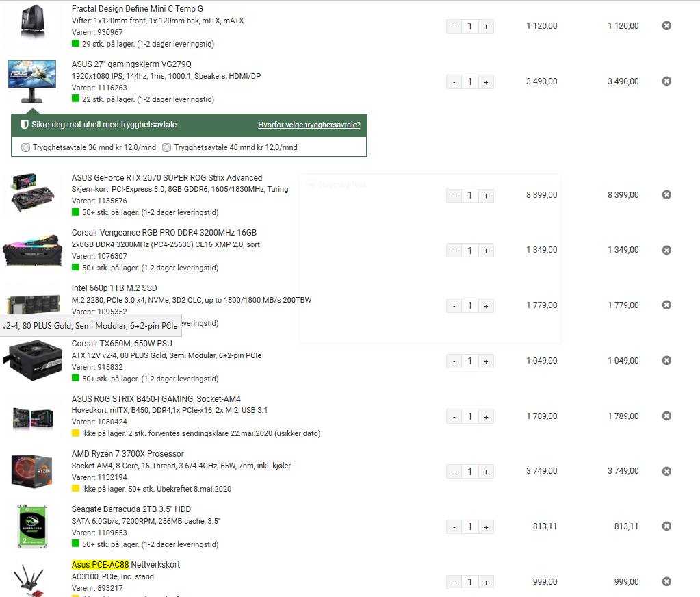The image size is (700, 597).
Task: Open ASUS ROG STRIX B450-I GAMING link
Action: click(x=156, y=398)
